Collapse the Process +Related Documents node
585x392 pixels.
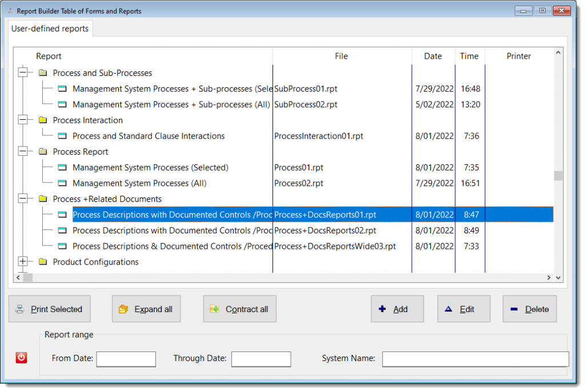click(x=23, y=199)
